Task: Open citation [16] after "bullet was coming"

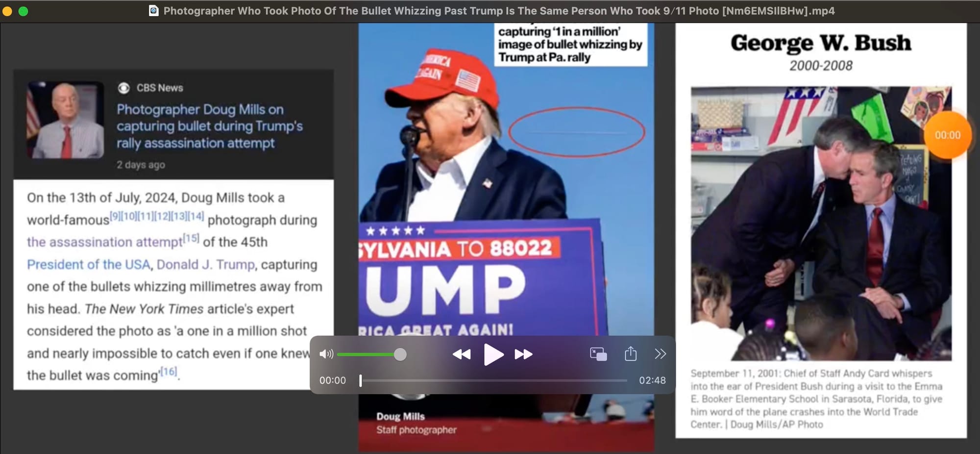Action: (x=169, y=372)
